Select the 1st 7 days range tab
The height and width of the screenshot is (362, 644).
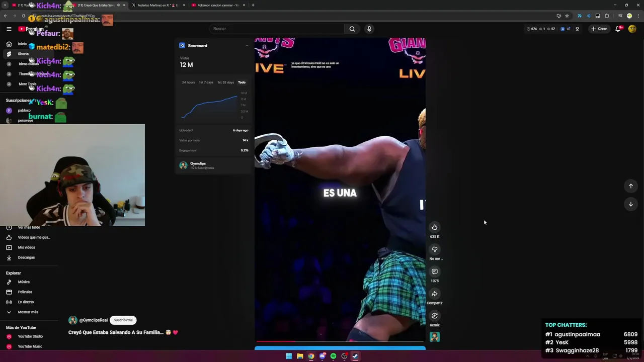(x=206, y=82)
